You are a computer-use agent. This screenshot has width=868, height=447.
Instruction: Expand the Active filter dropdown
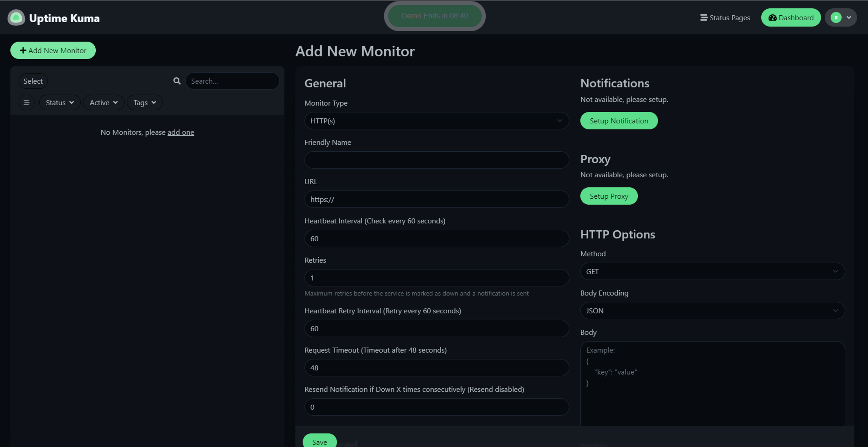click(x=104, y=102)
